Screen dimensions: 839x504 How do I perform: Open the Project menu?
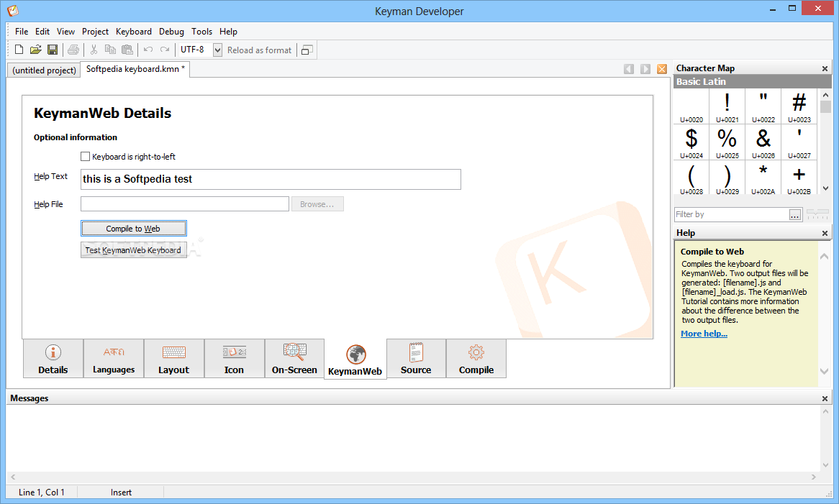(95, 32)
